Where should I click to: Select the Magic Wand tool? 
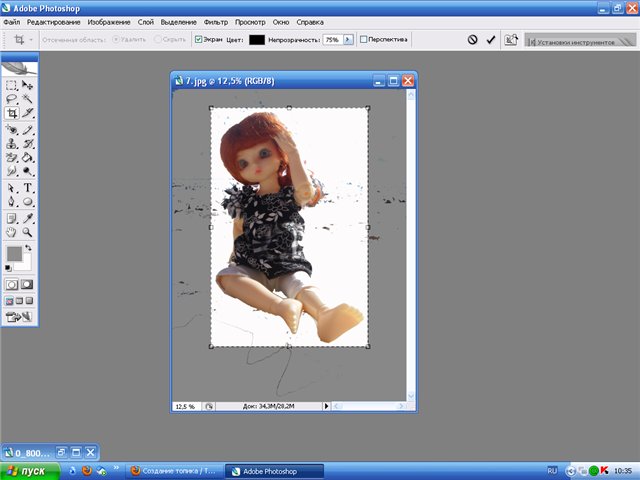pyautogui.click(x=28, y=100)
